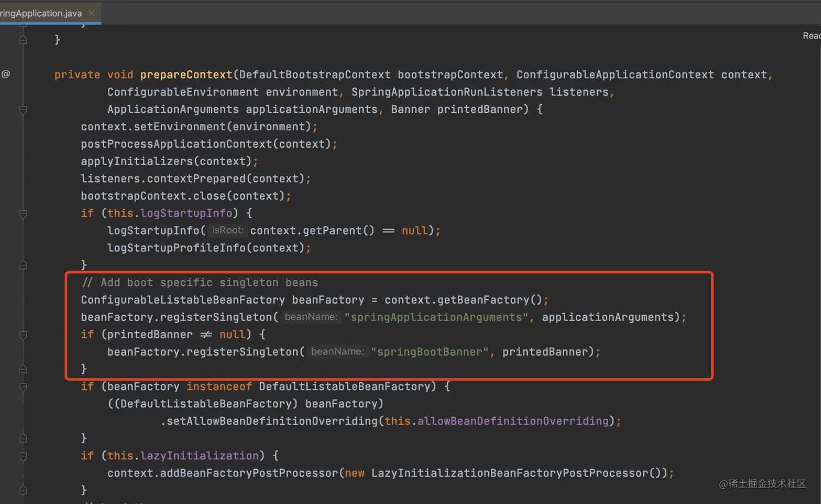Close the SpringApplication.java editor tab
821x504 pixels.
coord(91,13)
